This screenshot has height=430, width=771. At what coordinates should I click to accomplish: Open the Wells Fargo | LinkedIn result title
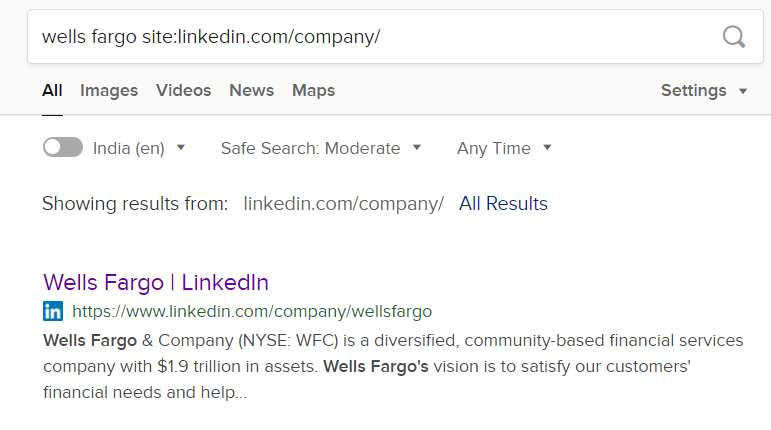tap(156, 283)
